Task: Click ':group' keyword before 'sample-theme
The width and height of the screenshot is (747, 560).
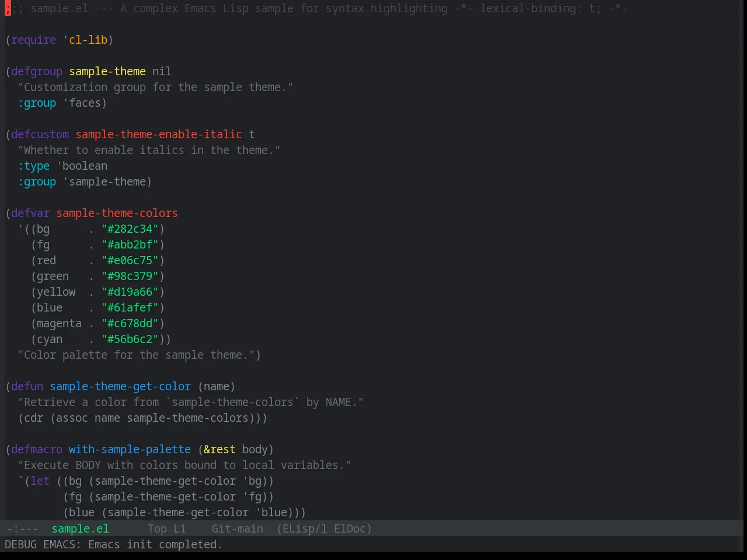Action: [x=37, y=181]
